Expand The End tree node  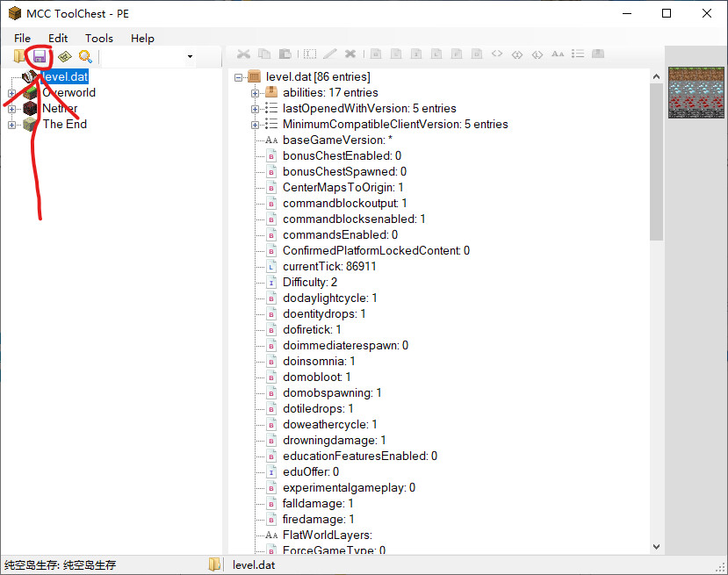11,125
